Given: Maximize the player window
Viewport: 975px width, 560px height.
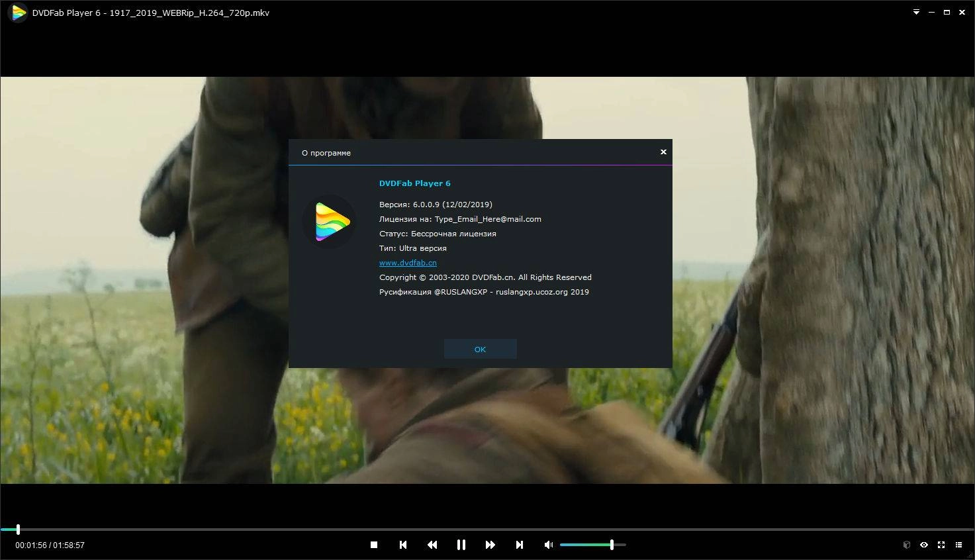Looking at the screenshot, I should tap(947, 13).
